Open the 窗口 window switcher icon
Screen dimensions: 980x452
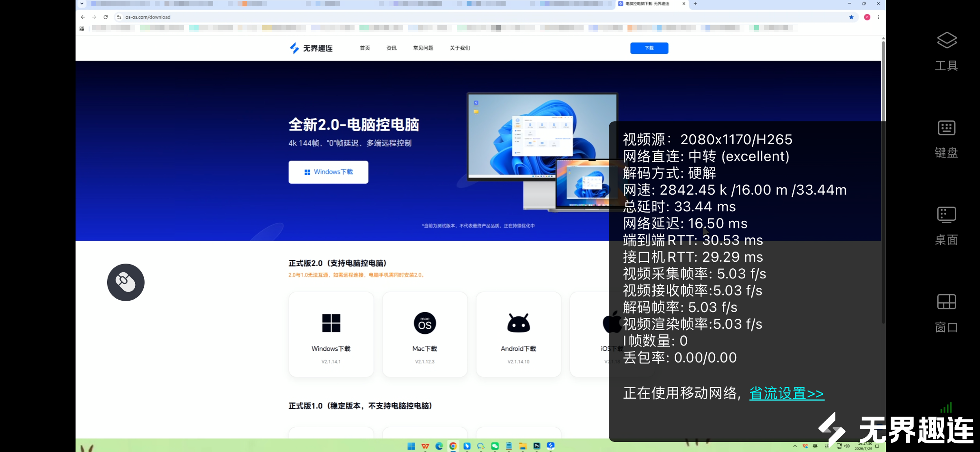pyautogui.click(x=947, y=302)
